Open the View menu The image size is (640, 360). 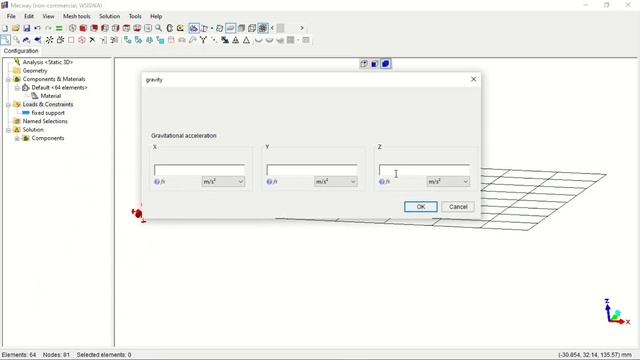pyautogui.click(x=48, y=16)
